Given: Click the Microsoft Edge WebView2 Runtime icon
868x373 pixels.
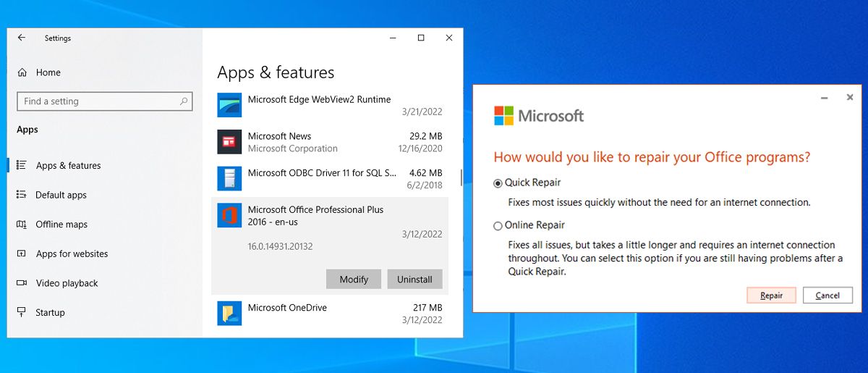Looking at the screenshot, I should pos(229,105).
